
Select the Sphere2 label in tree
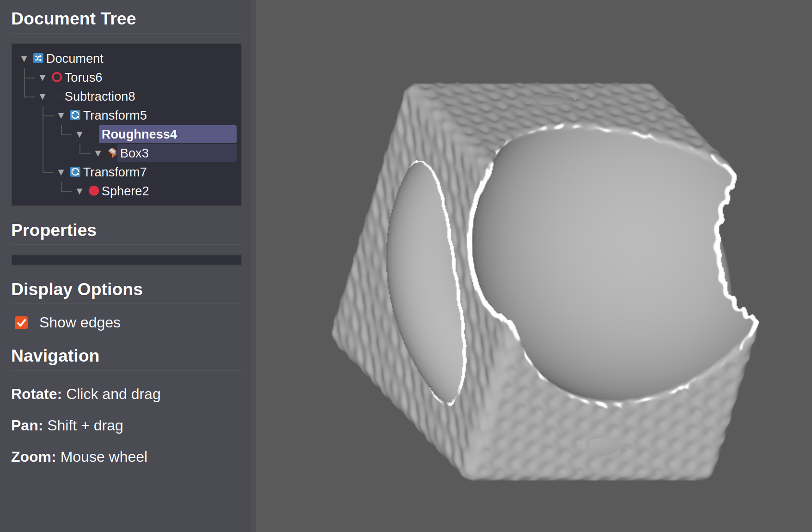click(125, 191)
